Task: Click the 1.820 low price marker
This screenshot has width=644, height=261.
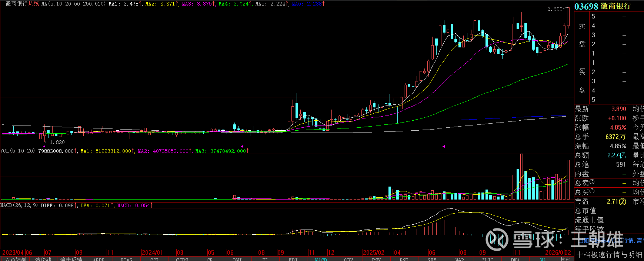Action: 57,142
